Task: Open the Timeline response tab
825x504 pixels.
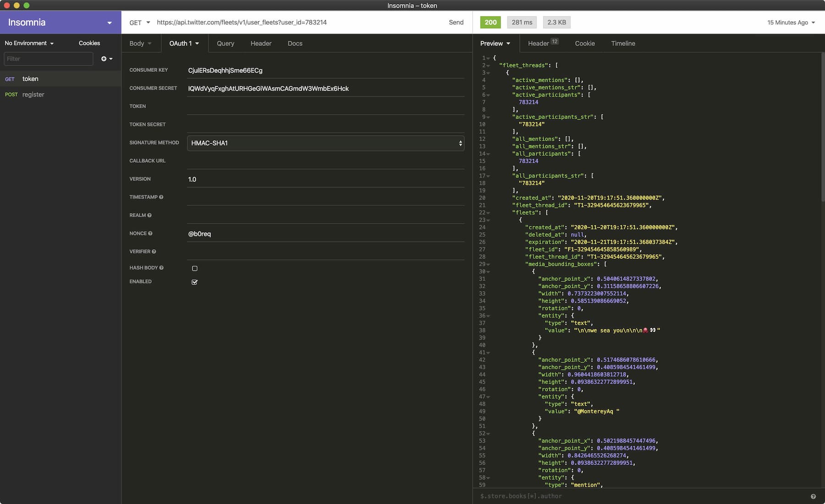Action: coord(623,44)
